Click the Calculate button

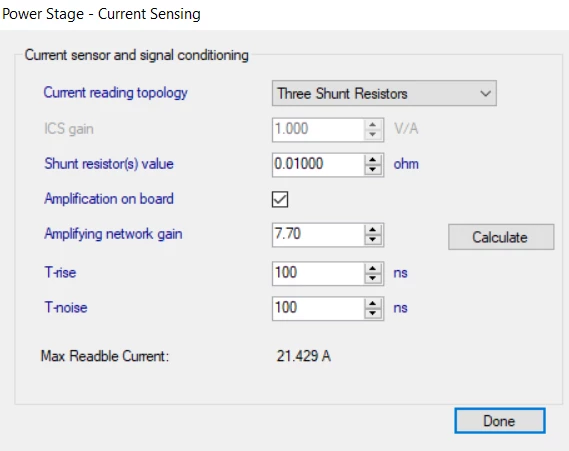pyautogui.click(x=501, y=237)
